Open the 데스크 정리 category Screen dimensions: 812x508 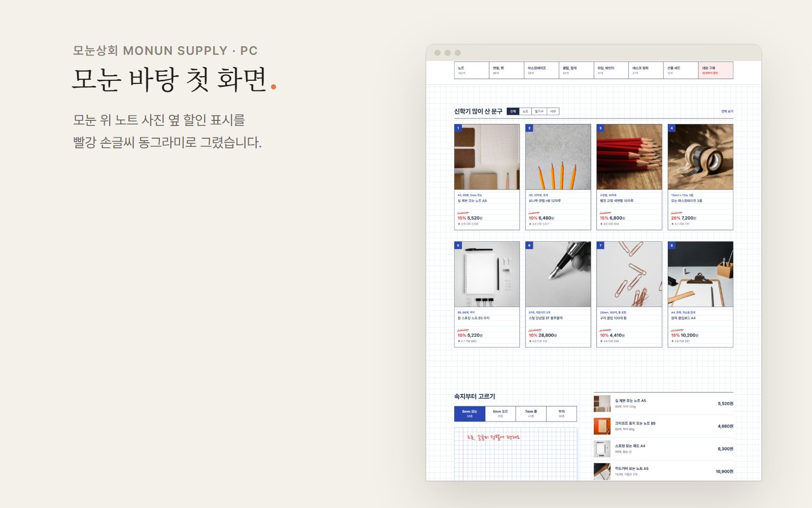point(646,70)
